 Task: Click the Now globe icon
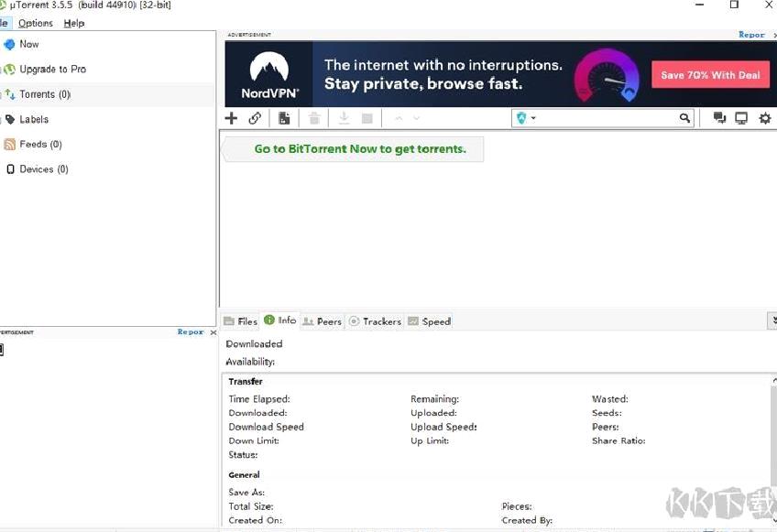9,45
